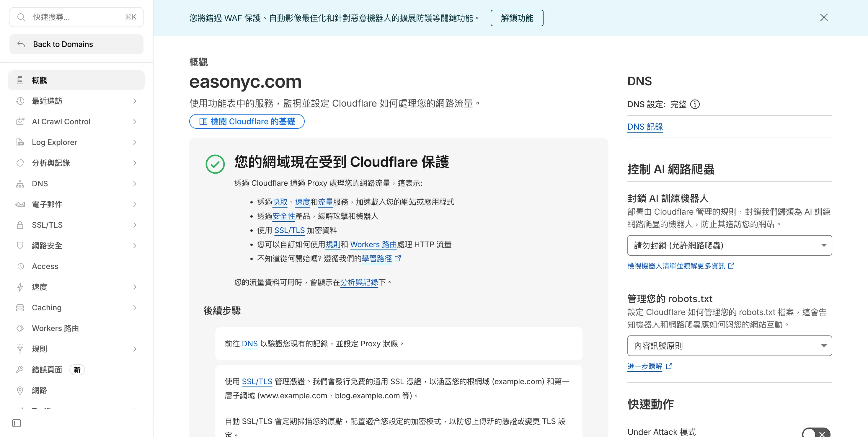Click the SSL/TLS lock icon in sidebar
Image resolution: width=868 pixels, height=437 pixels.
[20, 225]
